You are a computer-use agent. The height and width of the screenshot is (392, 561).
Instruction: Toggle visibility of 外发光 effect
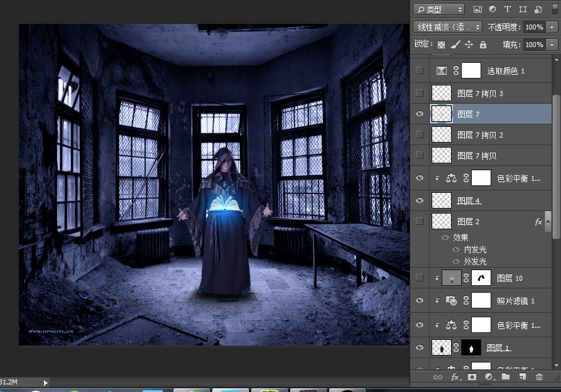[x=456, y=261]
